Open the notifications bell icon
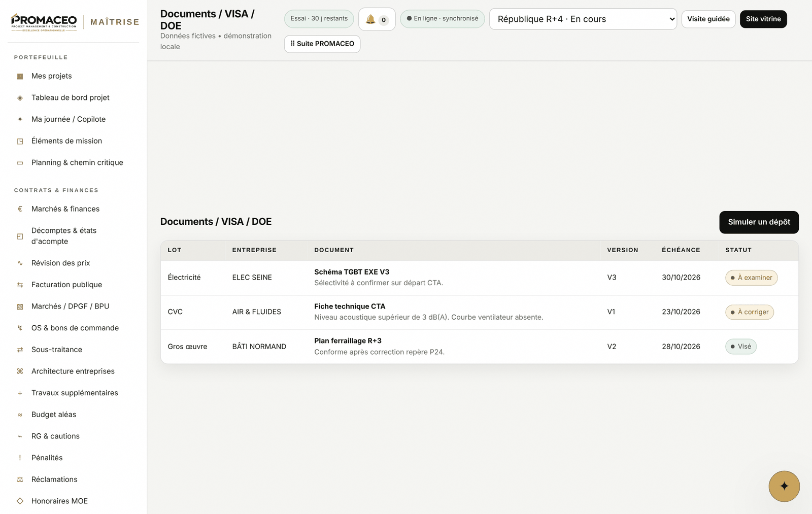Image resolution: width=812 pixels, height=514 pixels. (377, 19)
